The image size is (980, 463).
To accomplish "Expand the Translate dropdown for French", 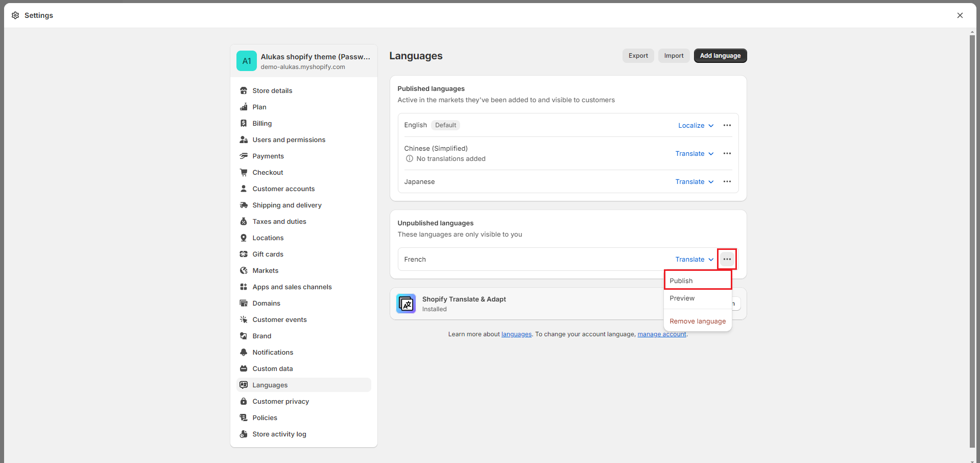I will pyautogui.click(x=694, y=260).
